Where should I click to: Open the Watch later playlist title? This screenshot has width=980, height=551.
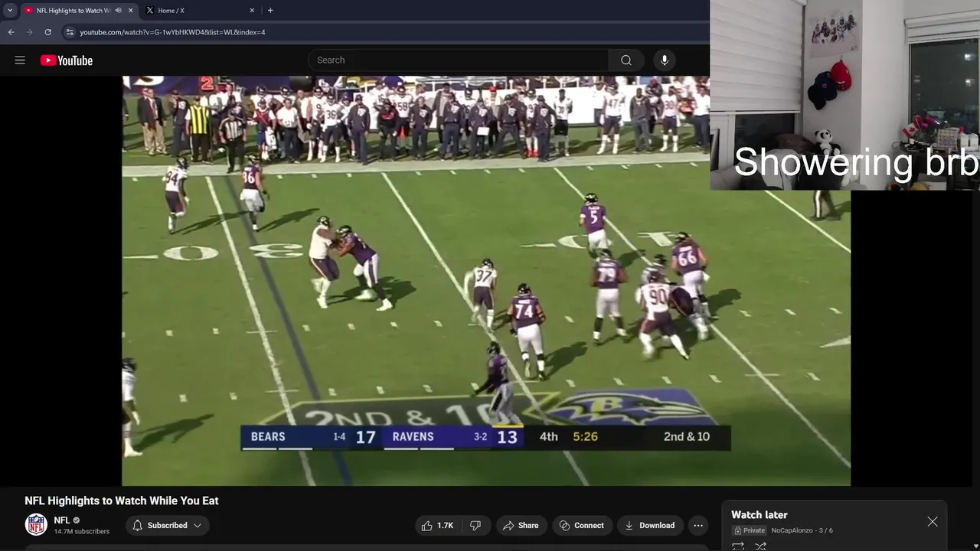click(x=759, y=515)
